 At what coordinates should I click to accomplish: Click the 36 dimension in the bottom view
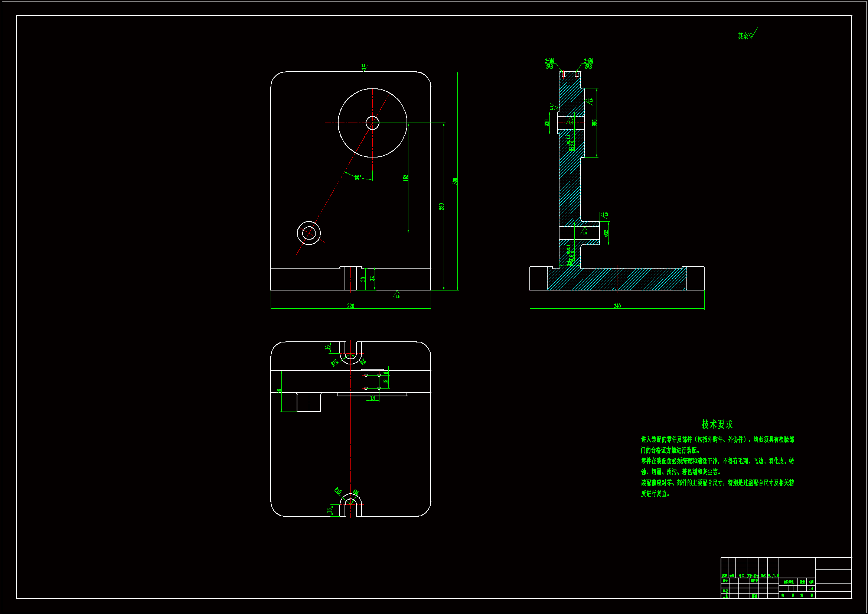point(279,391)
